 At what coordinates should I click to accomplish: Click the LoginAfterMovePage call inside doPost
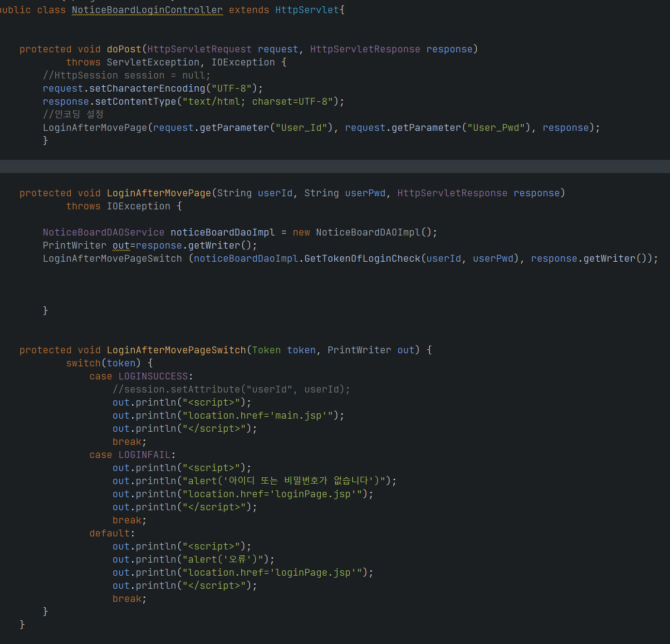pyautogui.click(x=95, y=127)
